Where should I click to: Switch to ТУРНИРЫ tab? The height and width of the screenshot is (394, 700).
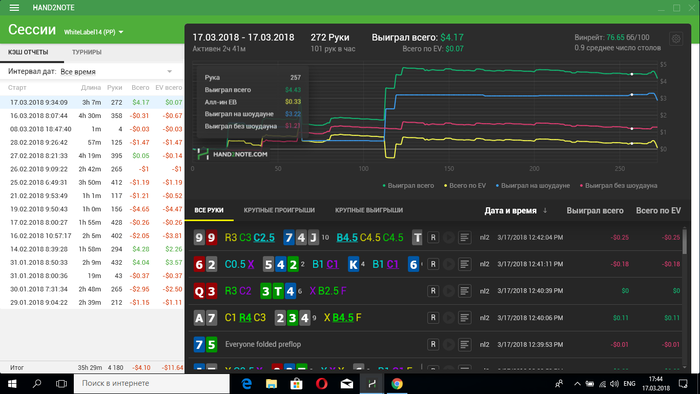click(87, 52)
